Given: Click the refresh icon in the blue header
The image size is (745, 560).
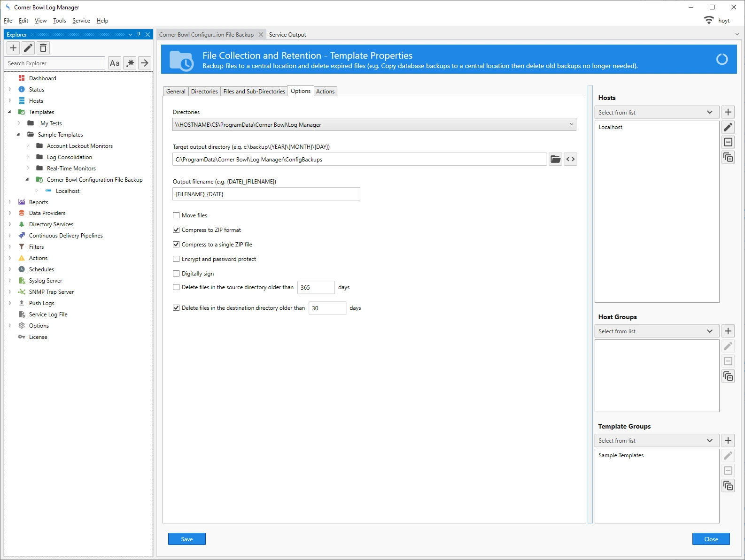Looking at the screenshot, I should pyautogui.click(x=722, y=59).
